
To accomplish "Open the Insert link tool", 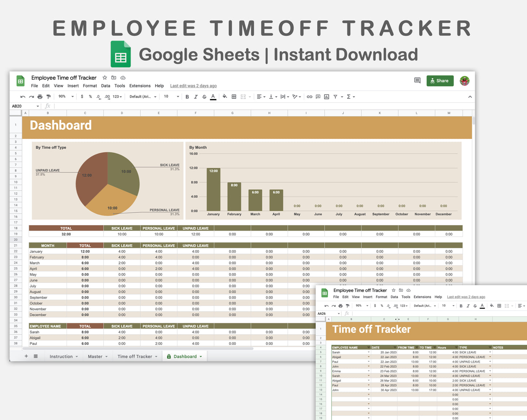I will 309,96.
